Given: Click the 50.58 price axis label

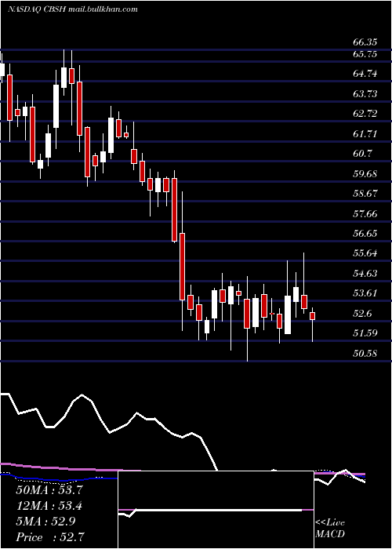Looking at the screenshot, I should (365, 353).
